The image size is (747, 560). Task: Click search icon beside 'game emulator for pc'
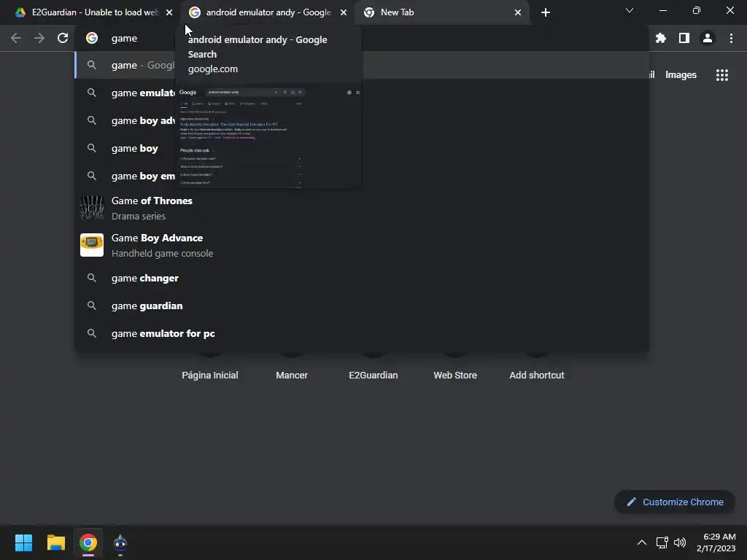tap(92, 333)
